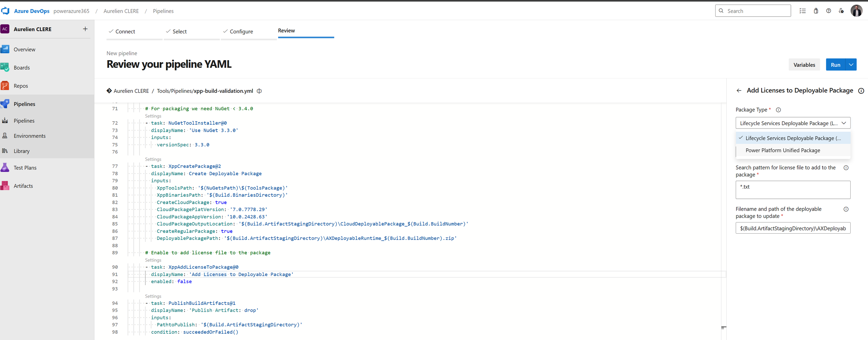Open the user profile picture
The height and width of the screenshot is (340, 868).
click(x=857, y=11)
